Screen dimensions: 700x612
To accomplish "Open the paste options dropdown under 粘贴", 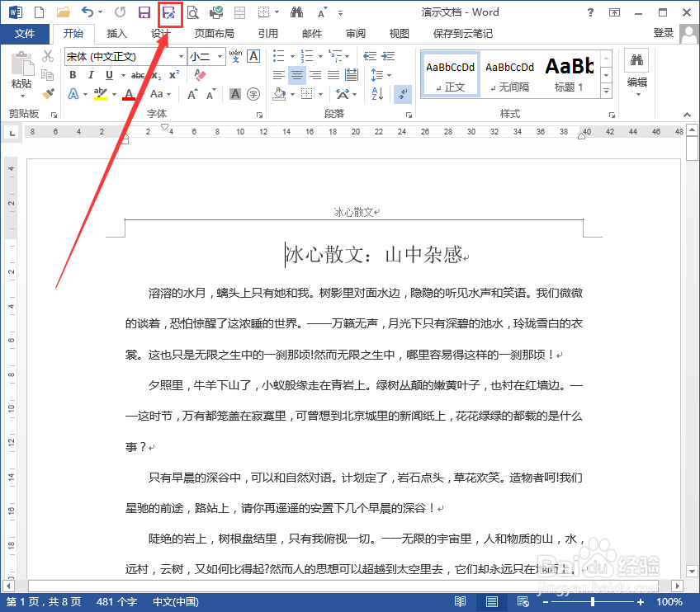I will tap(22, 96).
